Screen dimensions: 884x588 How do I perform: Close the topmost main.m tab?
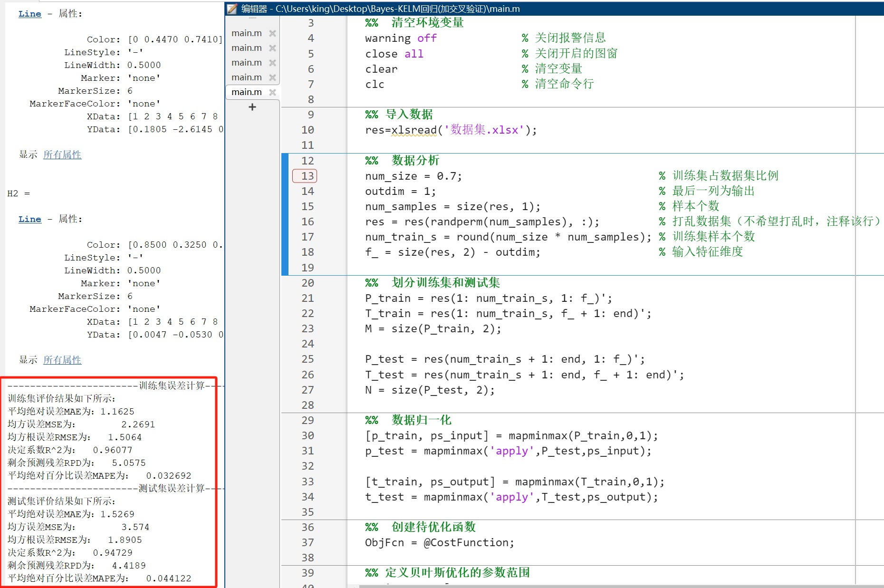[272, 33]
